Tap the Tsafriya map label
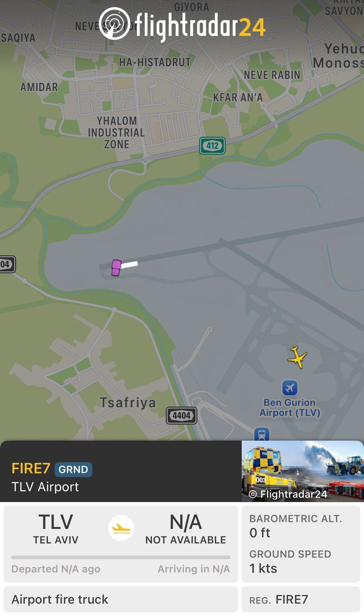This screenshot has height=616, width=364. pos(128,403)
